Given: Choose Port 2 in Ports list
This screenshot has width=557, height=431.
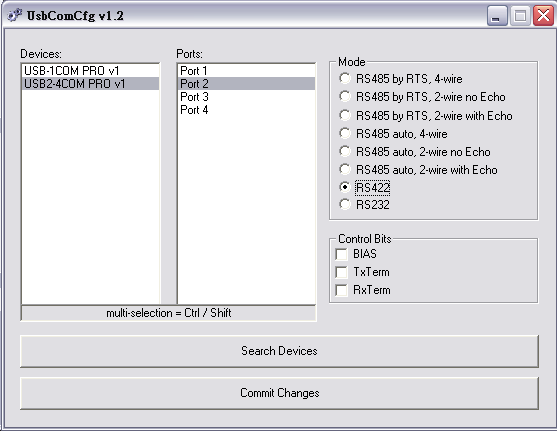Looking at the screenshot, I should [246, 84].
